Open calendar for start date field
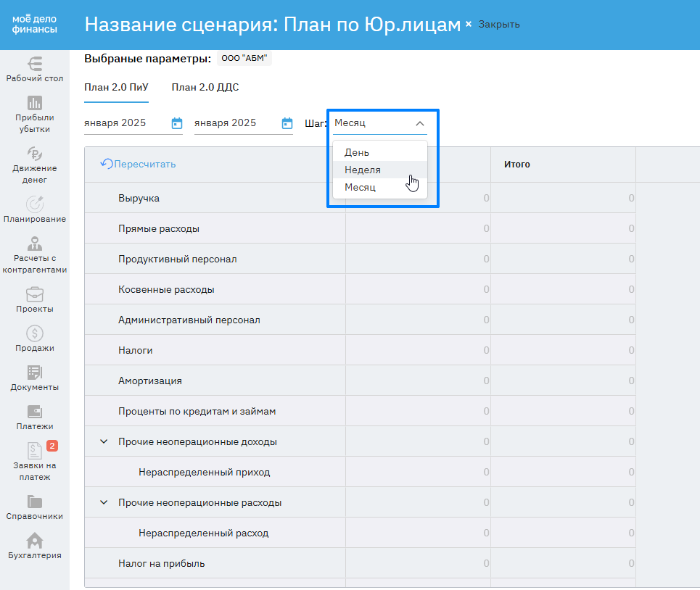The height and width of the screenshot is (590, 700). click(x=177, y=123)
